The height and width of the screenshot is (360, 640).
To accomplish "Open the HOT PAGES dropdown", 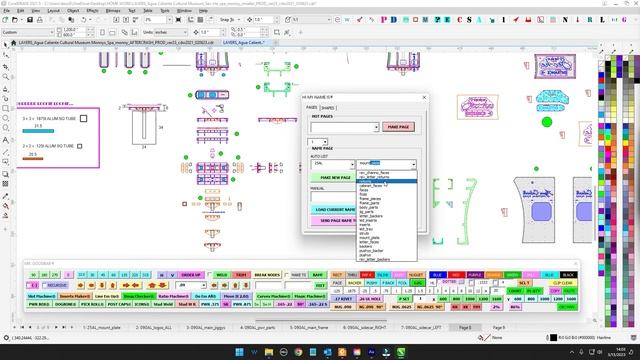I will point(376,127).
